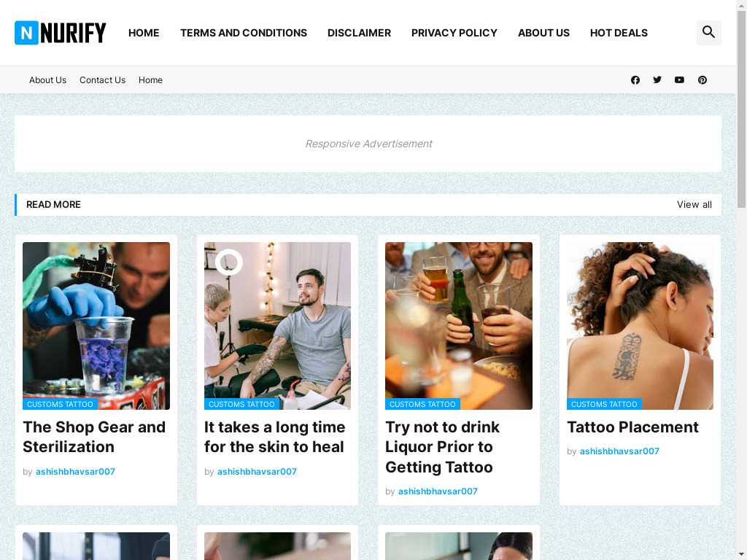The height and width of the screenshot is (560, 747).
Task: Open Tattoo Placement article title
Action: click(x=632, y=427)
